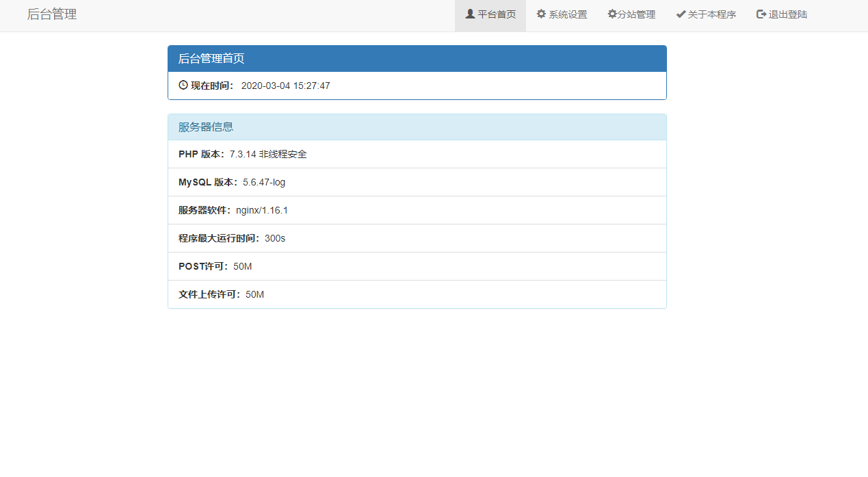Viewport: 868px width, 477px height.
Task: Click the 文件上传许可 info row
Action: click(417, 294)
